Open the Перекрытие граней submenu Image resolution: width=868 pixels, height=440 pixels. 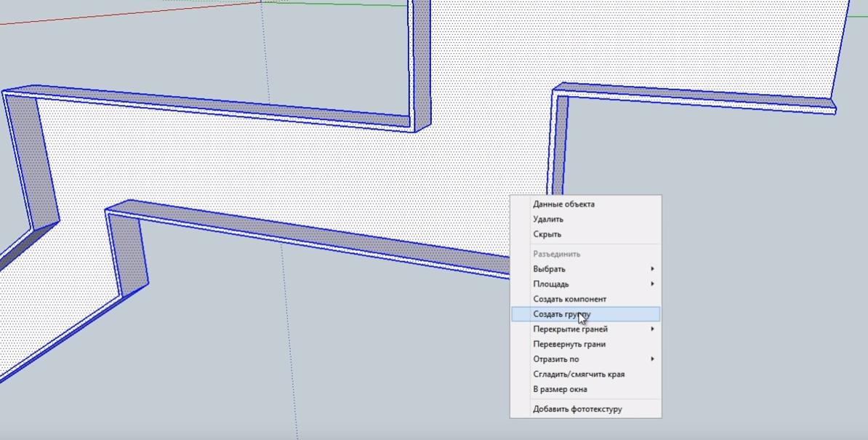coord(570,329)
